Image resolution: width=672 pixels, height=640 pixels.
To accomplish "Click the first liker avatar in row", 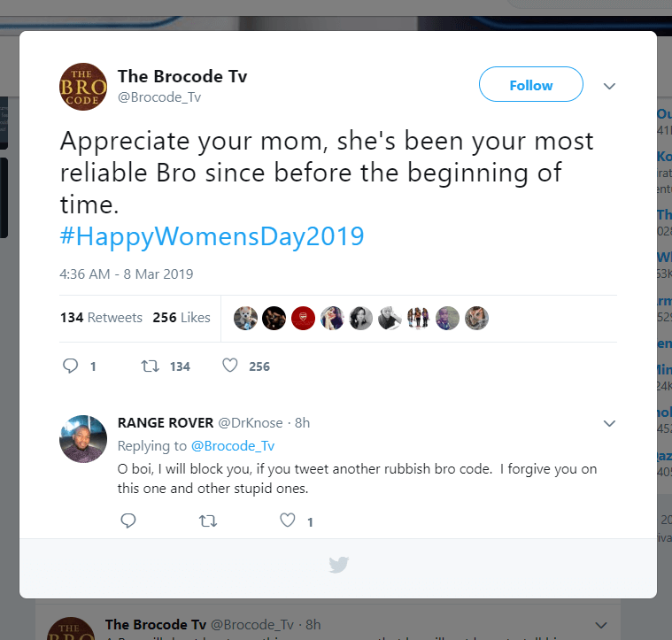I will [x=245, y=318].
